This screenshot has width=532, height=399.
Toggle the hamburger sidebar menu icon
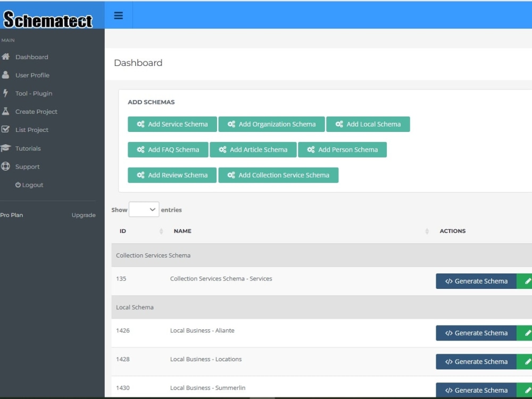[119, 15]
